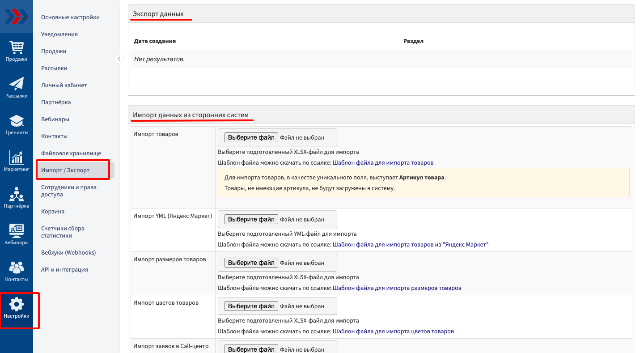This screenshot has width=644, height=353.
Task: Open Счетчики сбора статистики
Action: tap(63, 232)
